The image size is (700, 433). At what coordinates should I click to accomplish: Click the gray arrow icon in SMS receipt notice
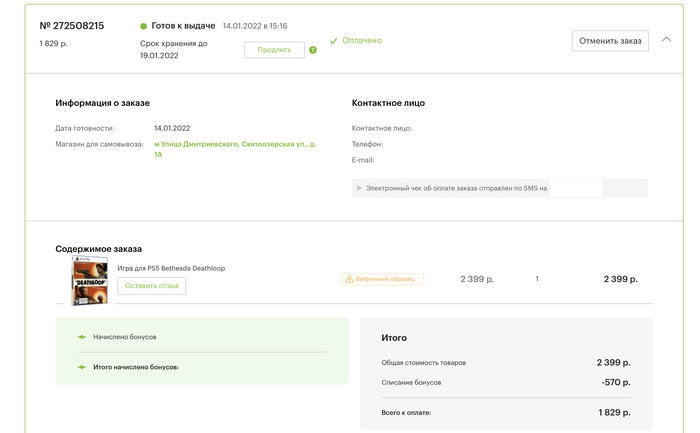(359, 188)
